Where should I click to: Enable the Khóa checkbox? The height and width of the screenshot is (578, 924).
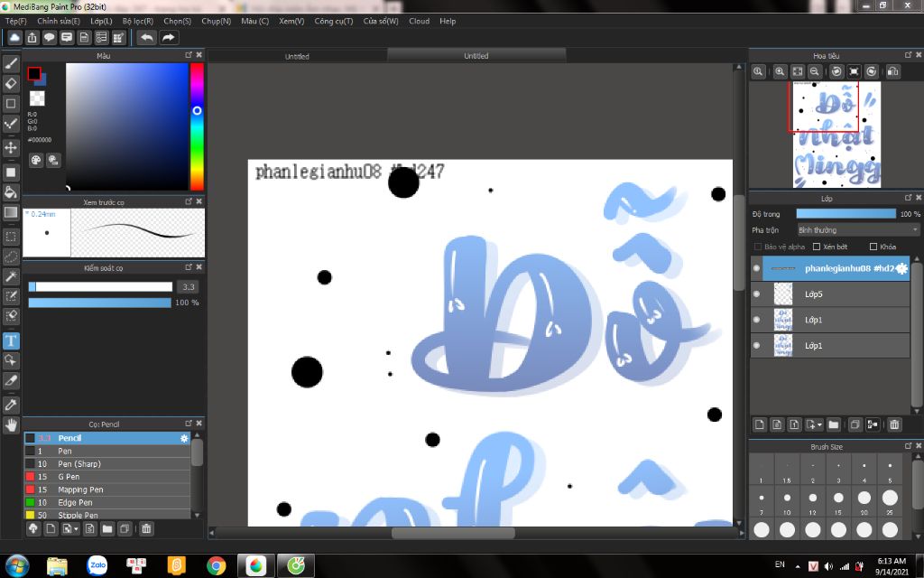coord(873,247)
